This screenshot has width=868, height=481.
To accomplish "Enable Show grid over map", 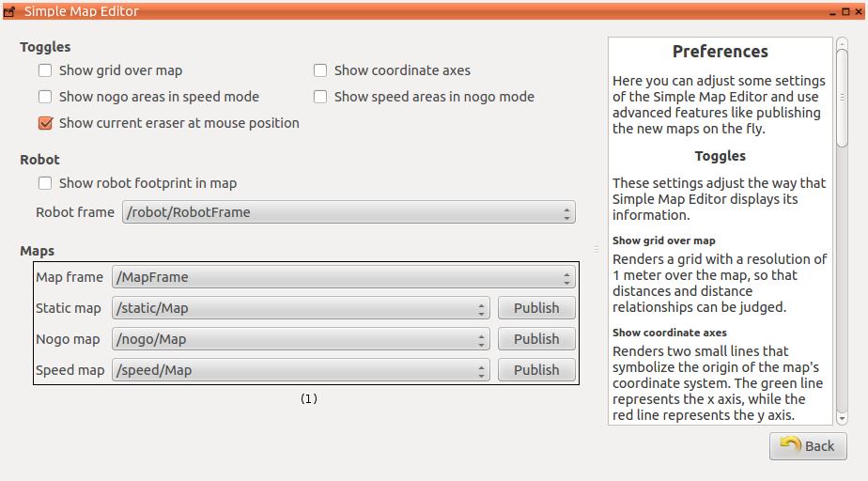I will pyautogui.click(x=45, y=70).
